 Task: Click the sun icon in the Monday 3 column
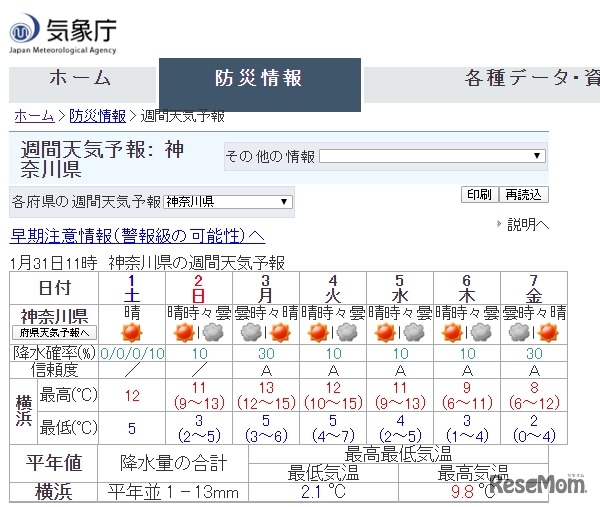point(280,332)
